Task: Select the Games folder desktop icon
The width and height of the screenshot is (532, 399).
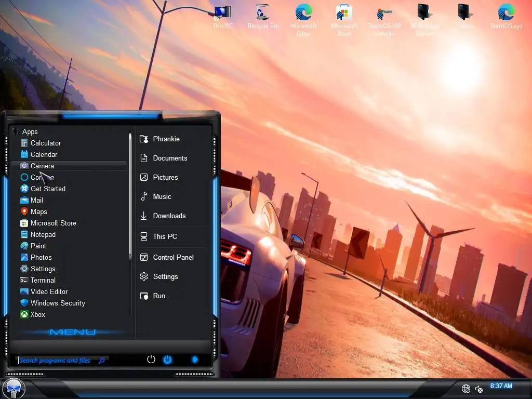Action: (x=425, y=20)
